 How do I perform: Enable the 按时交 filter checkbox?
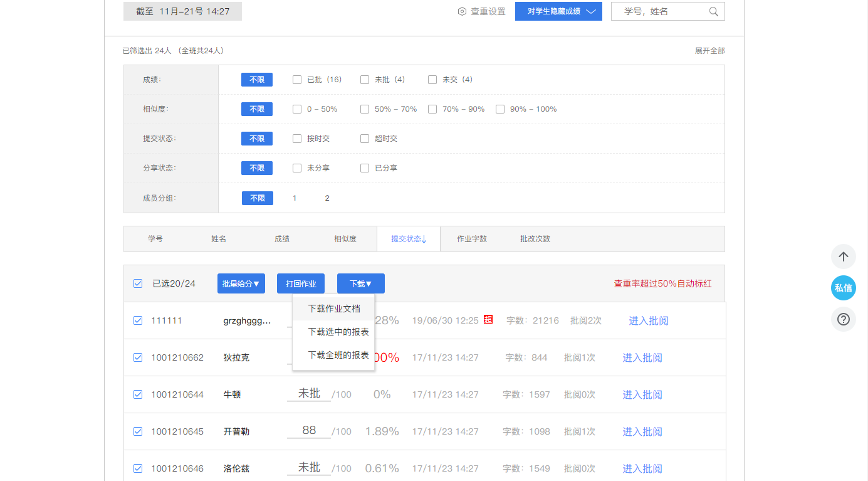point(297,139)
